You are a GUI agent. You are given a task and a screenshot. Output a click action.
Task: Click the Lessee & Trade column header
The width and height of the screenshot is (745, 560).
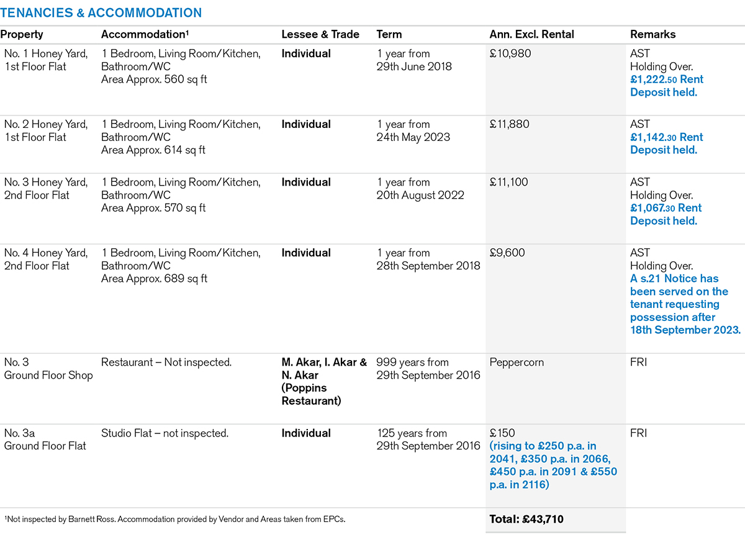pos(320,35)
